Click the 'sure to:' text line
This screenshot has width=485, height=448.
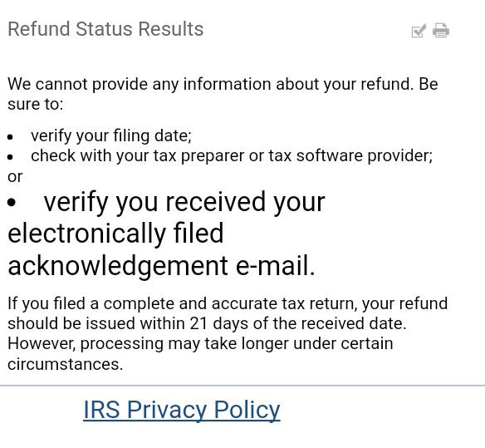coord(35,105)
